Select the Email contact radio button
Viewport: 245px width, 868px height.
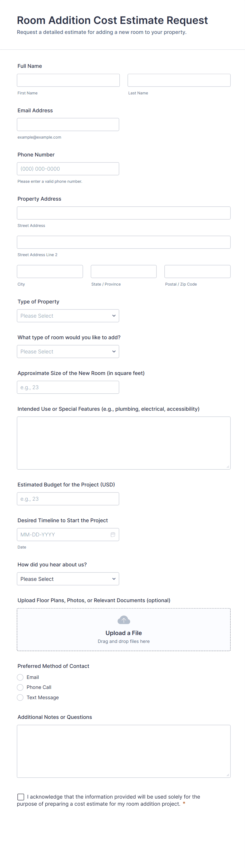point(20,677)
